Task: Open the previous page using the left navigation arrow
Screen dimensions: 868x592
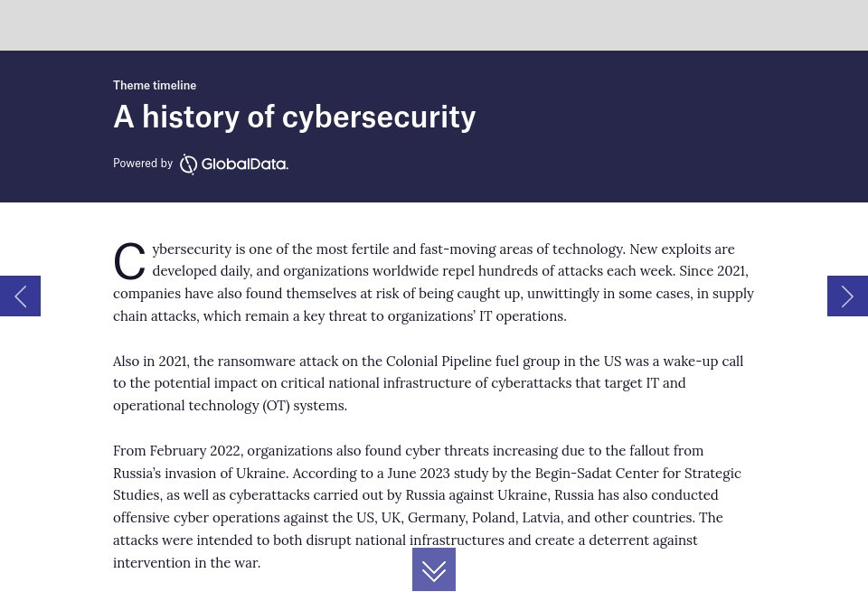Action: 20,296
